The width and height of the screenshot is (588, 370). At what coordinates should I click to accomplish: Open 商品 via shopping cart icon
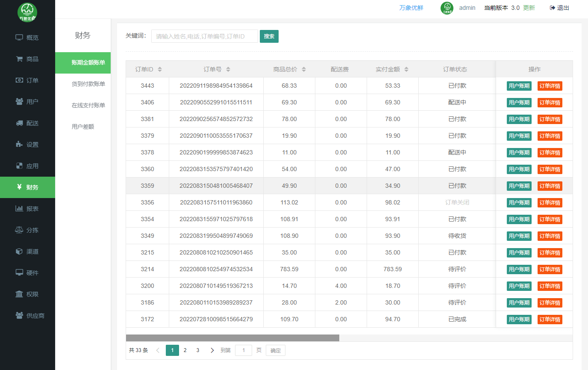click(x=19, y=59)
